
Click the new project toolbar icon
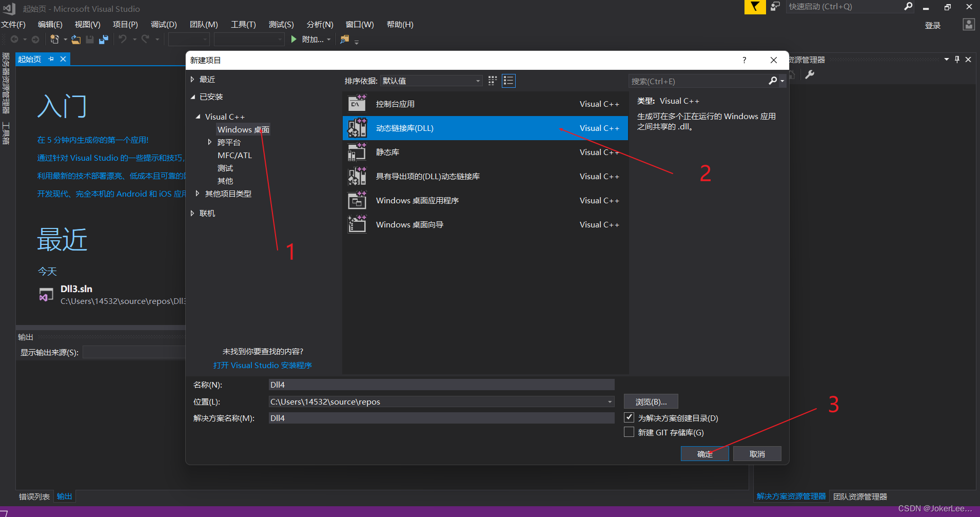pos(54,40)
